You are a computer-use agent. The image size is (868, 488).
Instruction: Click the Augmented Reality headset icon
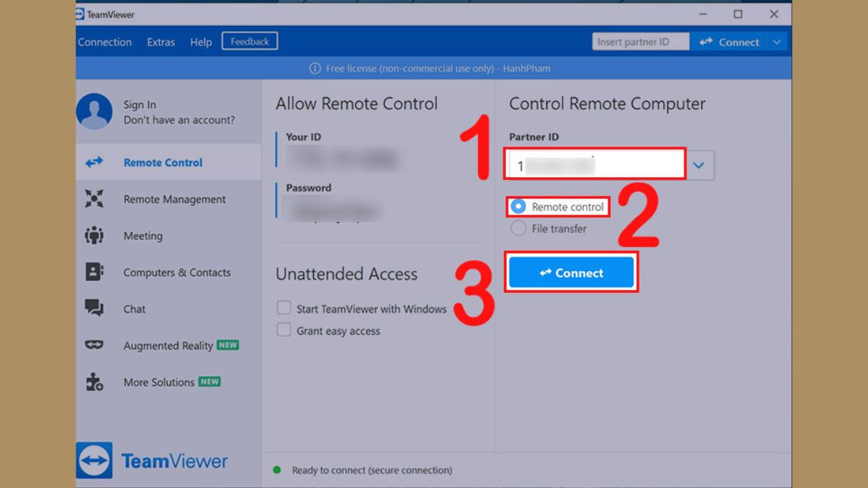pyautogui.click(x=94, y=345)
